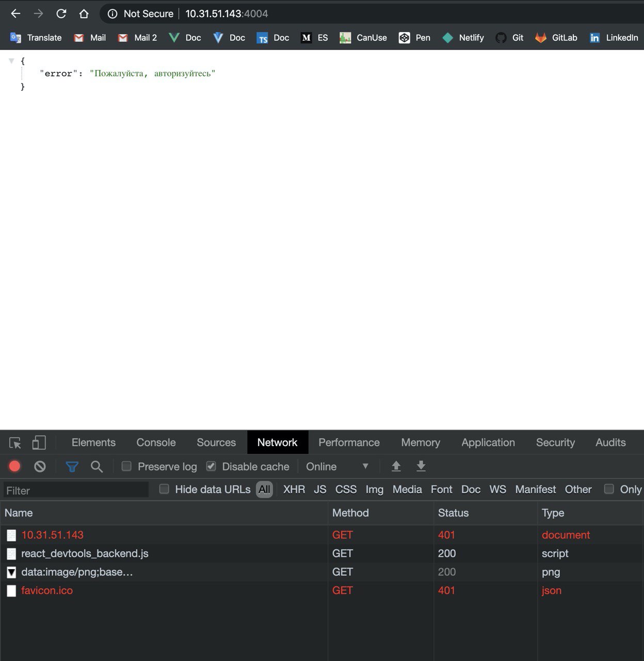Screen dimensions: 644x661
Task: Open the CanUse bookmark
Action: click(363, 38)
